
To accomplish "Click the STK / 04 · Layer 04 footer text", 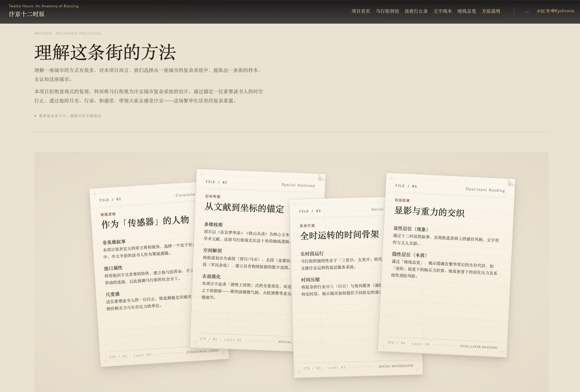I will pyautogui.click(x=409, y=343).
